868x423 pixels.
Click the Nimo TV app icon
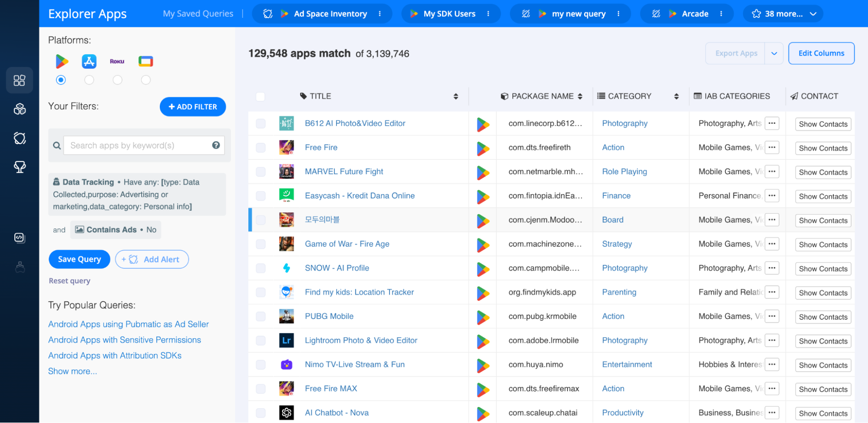(287, 364)
